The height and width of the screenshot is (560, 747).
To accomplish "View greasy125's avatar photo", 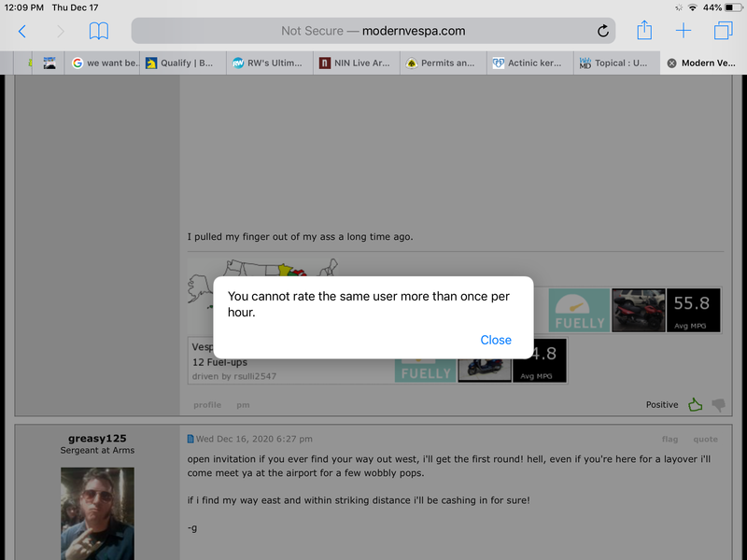I will tap(97, 513).
